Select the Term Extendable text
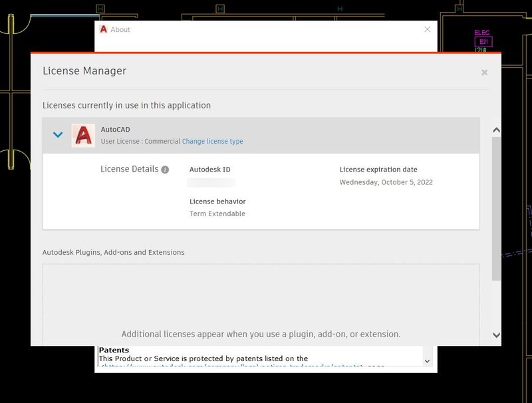532x403 pixels. [217, 213]
